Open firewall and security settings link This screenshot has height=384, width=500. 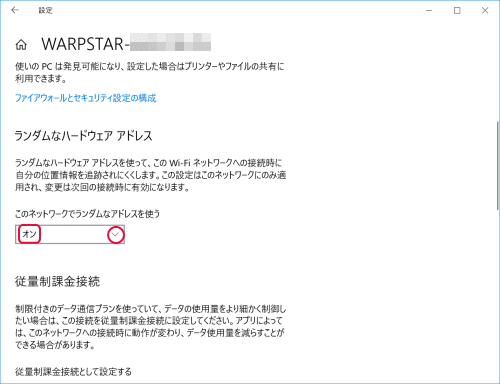coord(85,98)
